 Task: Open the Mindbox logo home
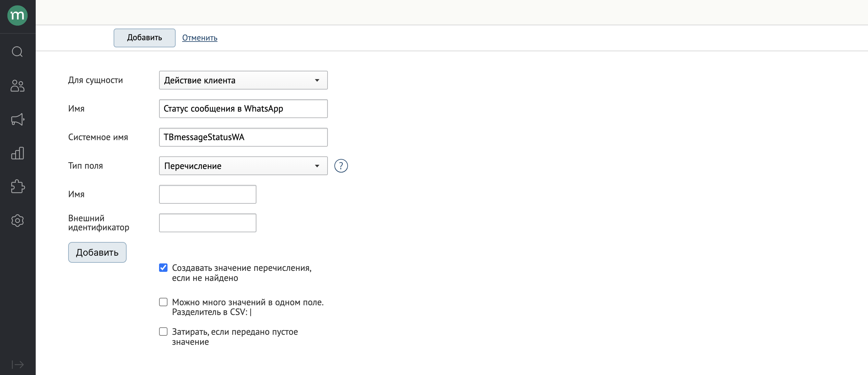click(18, 16)
